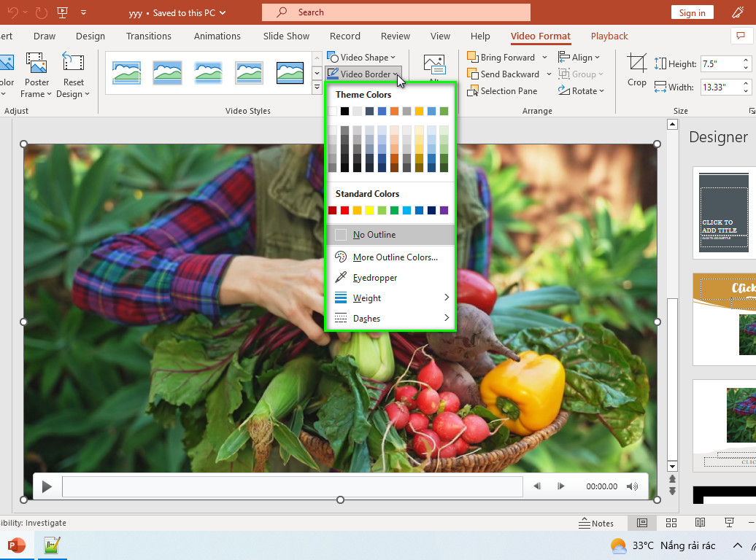
Task: Pick the Eyedropper outline tool
Action: point(374,278)
